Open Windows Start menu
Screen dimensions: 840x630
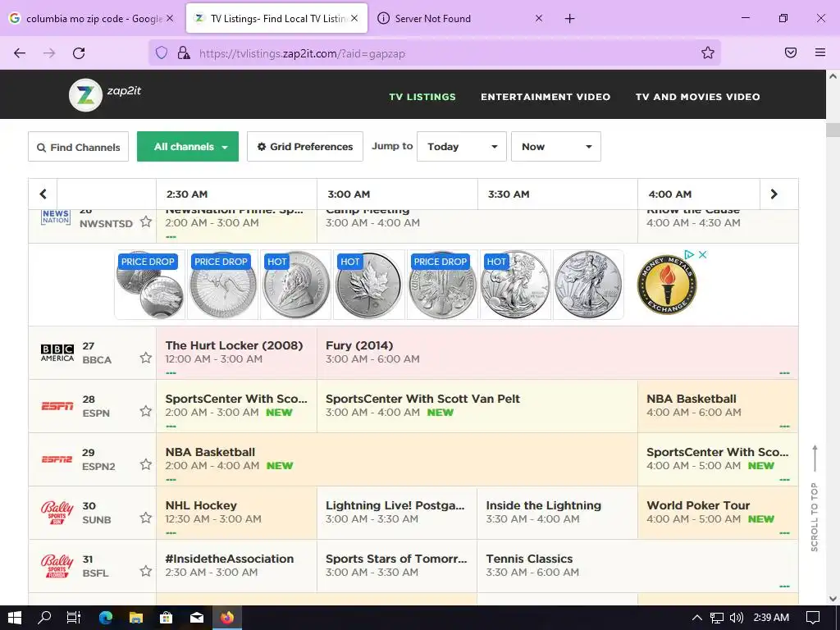point(15,618)
